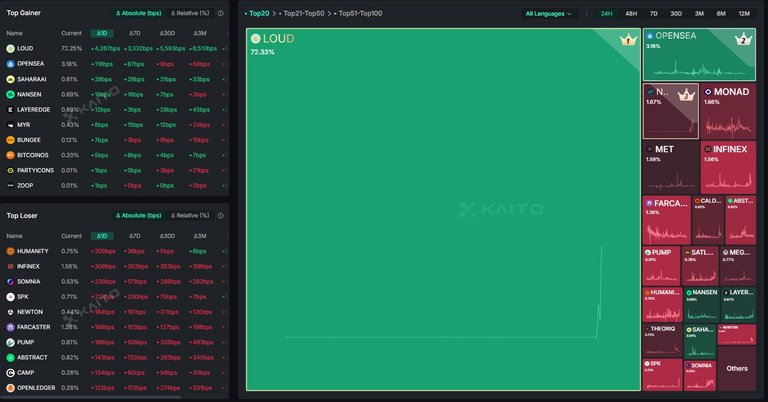
Task: Sort Top Loser by Δ3M column
Action: [200, 236]
